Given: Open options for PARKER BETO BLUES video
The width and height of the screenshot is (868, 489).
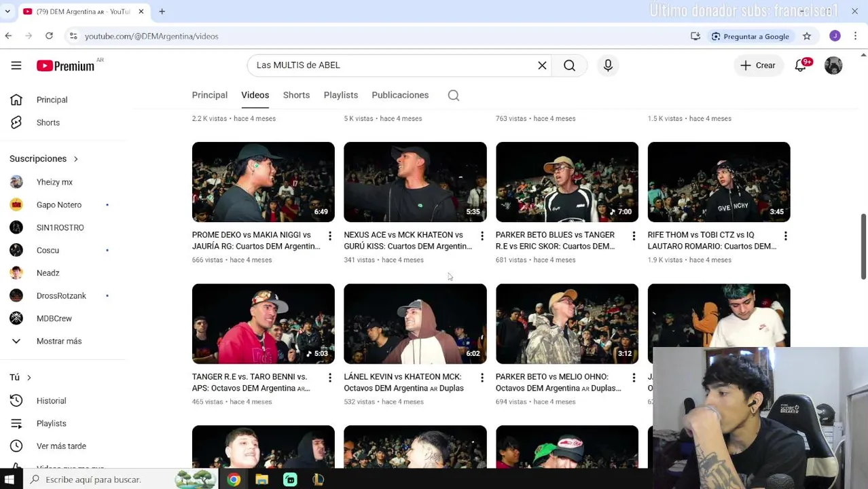Looking at the screenshot, I should (x=634, y=236).
